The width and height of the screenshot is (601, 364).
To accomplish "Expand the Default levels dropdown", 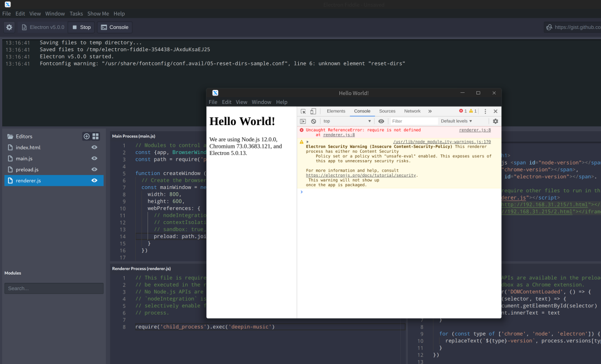I will click(x=456, y=121).
